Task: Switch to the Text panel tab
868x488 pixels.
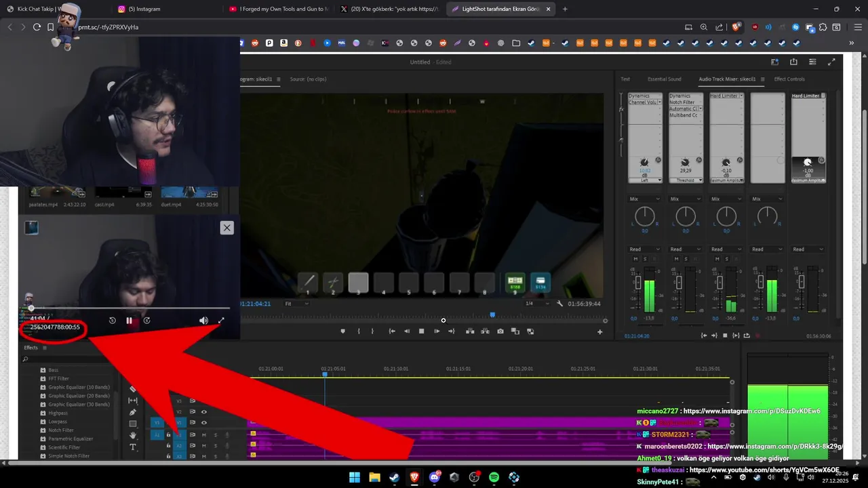Action: 625,79
